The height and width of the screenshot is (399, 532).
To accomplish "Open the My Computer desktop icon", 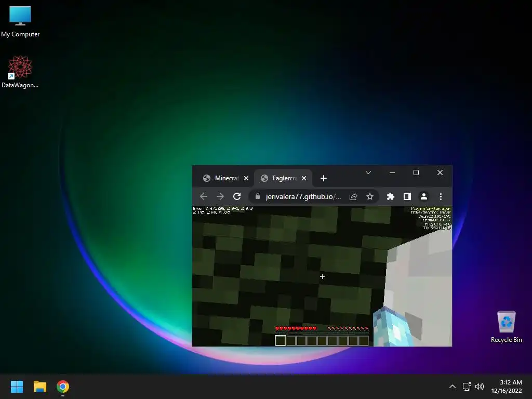I will [20, 22].
